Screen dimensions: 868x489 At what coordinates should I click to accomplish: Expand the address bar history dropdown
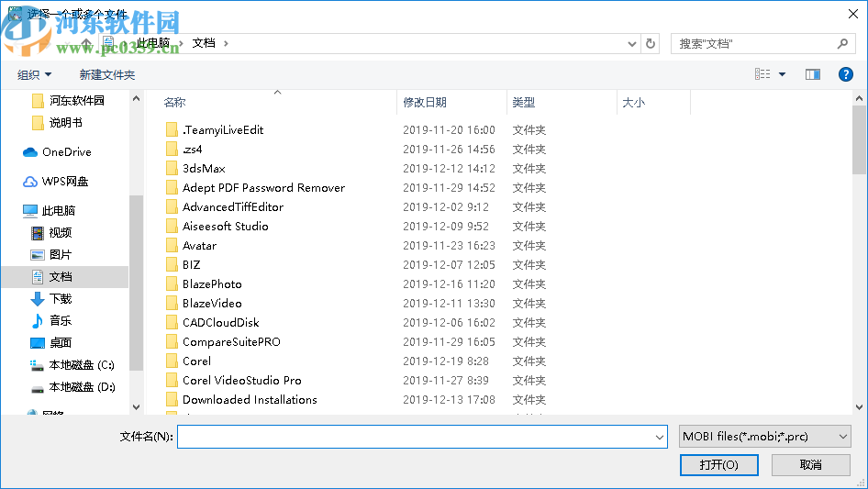631,44
